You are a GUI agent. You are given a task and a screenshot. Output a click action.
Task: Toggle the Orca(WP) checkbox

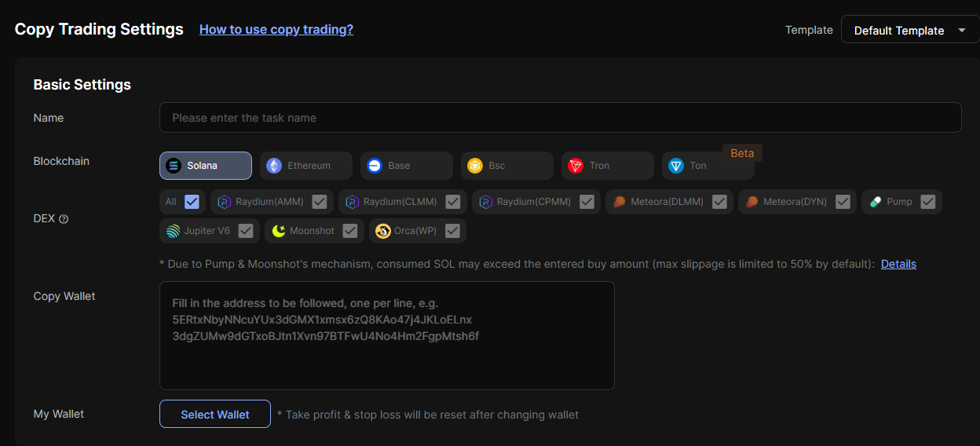tap(452, 231)
